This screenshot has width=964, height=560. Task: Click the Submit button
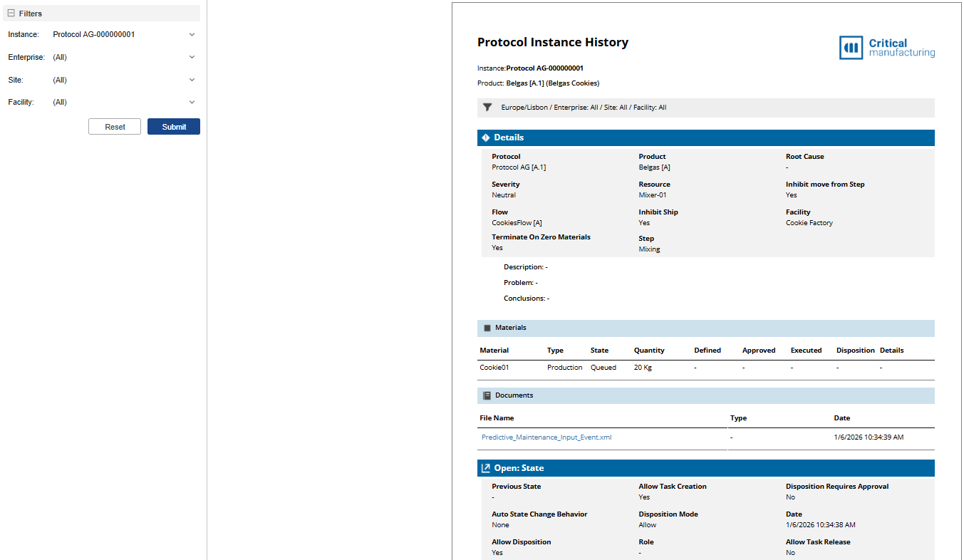(174, 127)
